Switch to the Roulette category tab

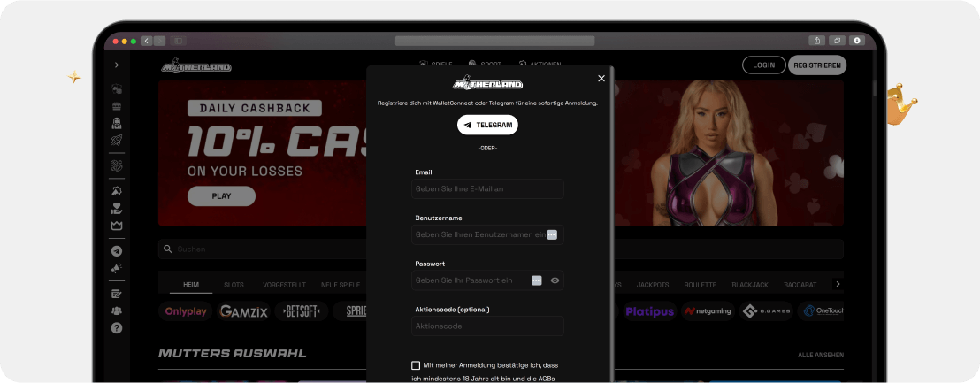[700, 285]
